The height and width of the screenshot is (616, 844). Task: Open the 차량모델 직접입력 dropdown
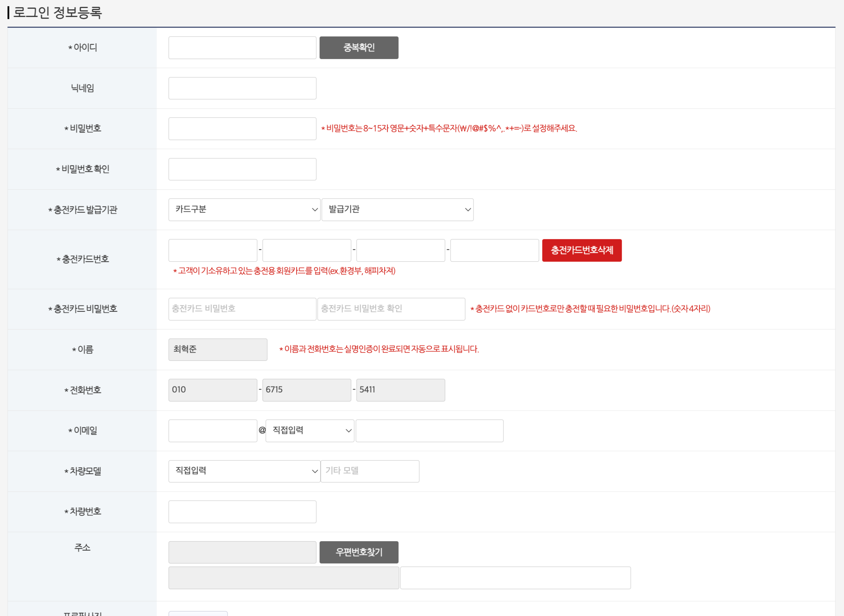244,471
